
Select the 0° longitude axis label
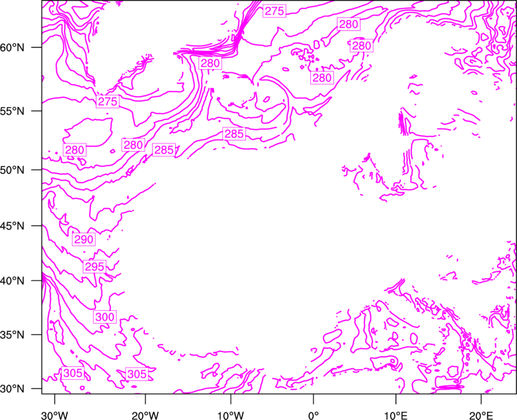(313, 415)
